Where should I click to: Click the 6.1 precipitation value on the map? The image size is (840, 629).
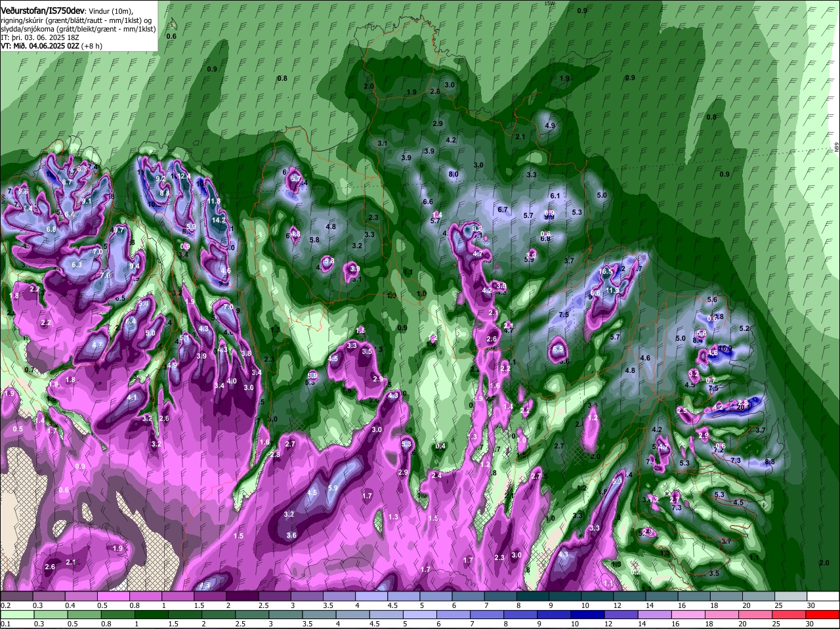555,196
